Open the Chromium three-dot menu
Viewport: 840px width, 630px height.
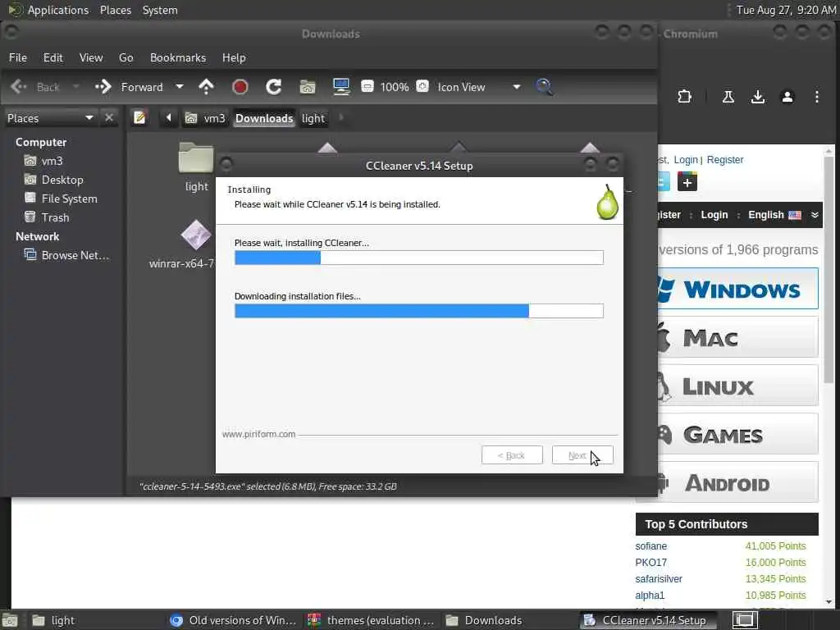point(816,97)
